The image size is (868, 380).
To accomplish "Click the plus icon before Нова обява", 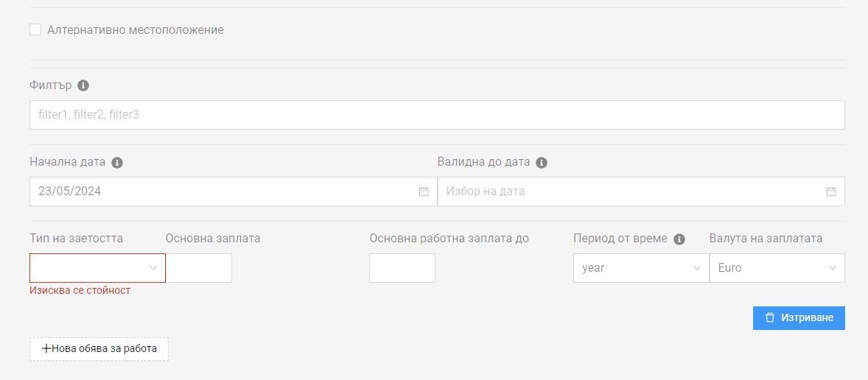I will pos(46,349).
